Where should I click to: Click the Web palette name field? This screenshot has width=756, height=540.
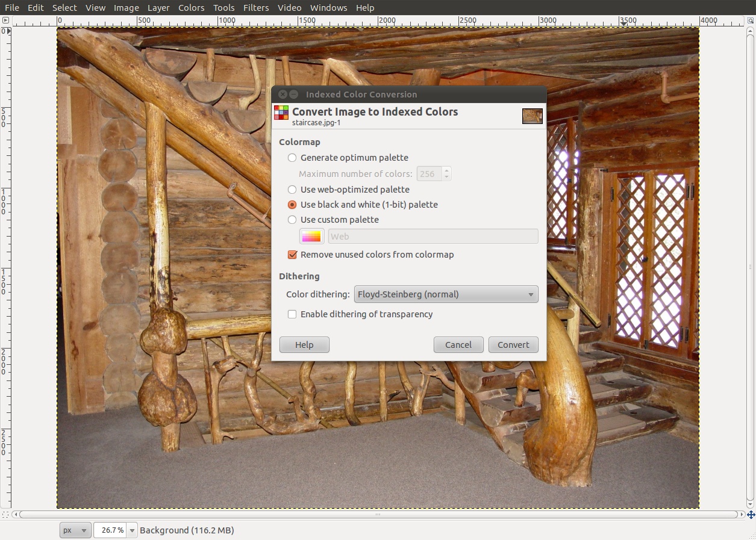pos(433,237)
